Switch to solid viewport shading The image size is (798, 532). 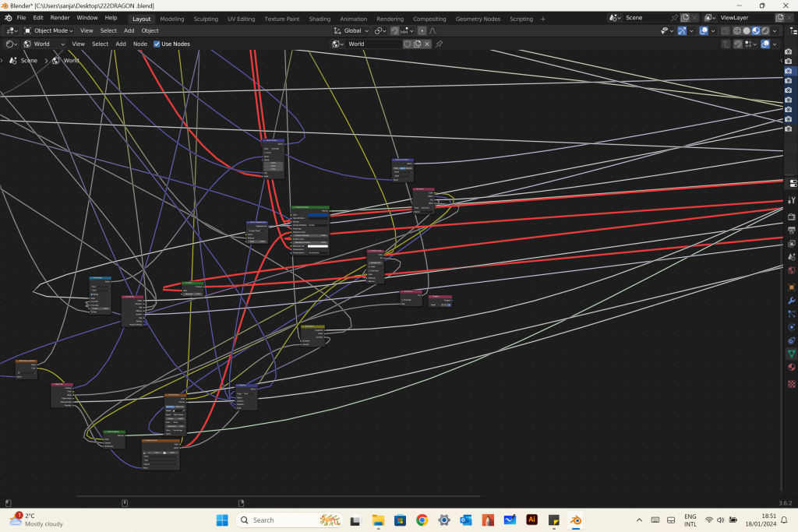click(747, 30)
